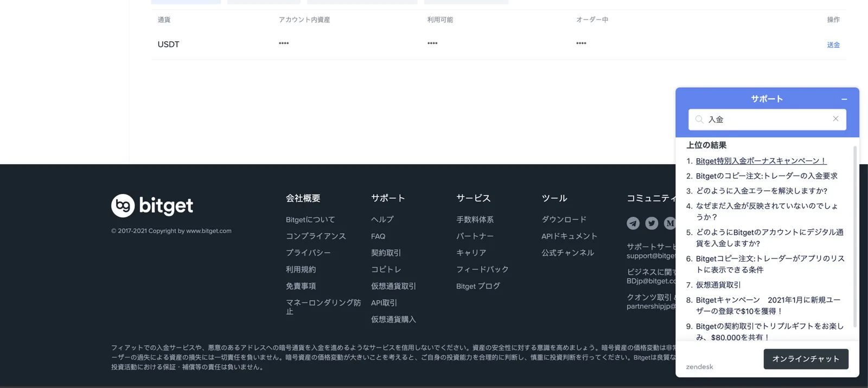Click the 通貨 column header
868x388 pixels.
pos(164,20)
